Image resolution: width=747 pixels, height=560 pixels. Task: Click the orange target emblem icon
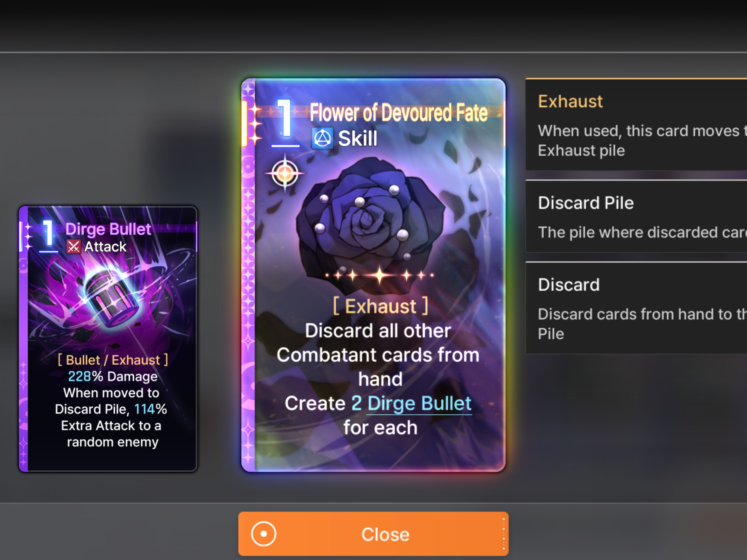(x=285, y=174)
